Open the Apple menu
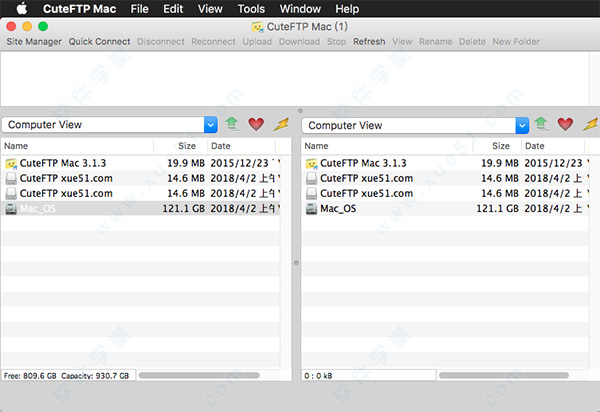Viewport: 600px width, 412px height. pyautogui.click(x=22, y=8)
